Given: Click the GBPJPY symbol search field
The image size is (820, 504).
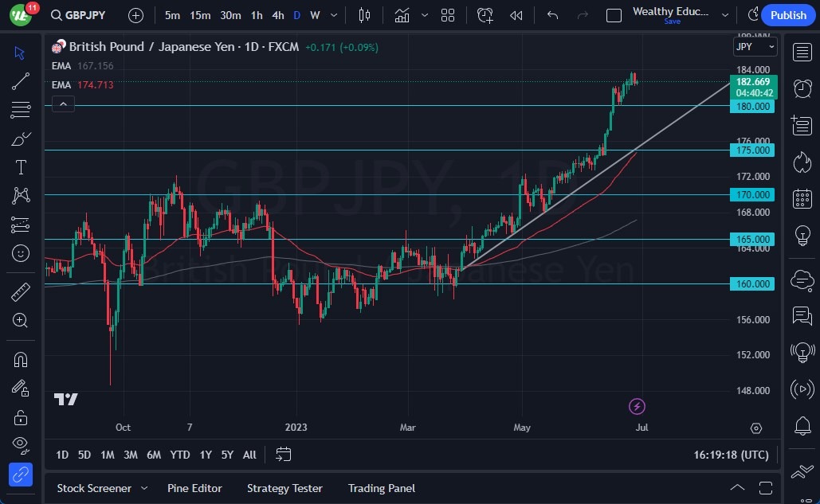Looking at the screenshot, I should click(x=77, y=15).
